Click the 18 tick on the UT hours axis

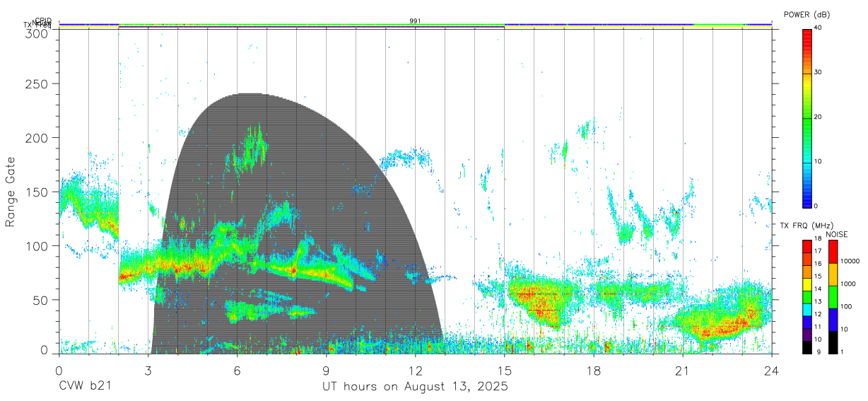click(x=593, y=370)
